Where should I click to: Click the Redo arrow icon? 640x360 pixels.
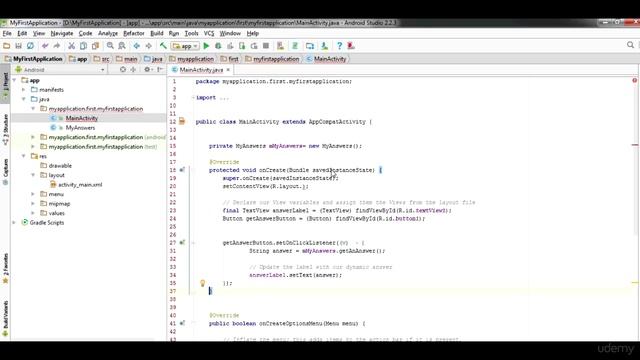click(x=57, y=46)
